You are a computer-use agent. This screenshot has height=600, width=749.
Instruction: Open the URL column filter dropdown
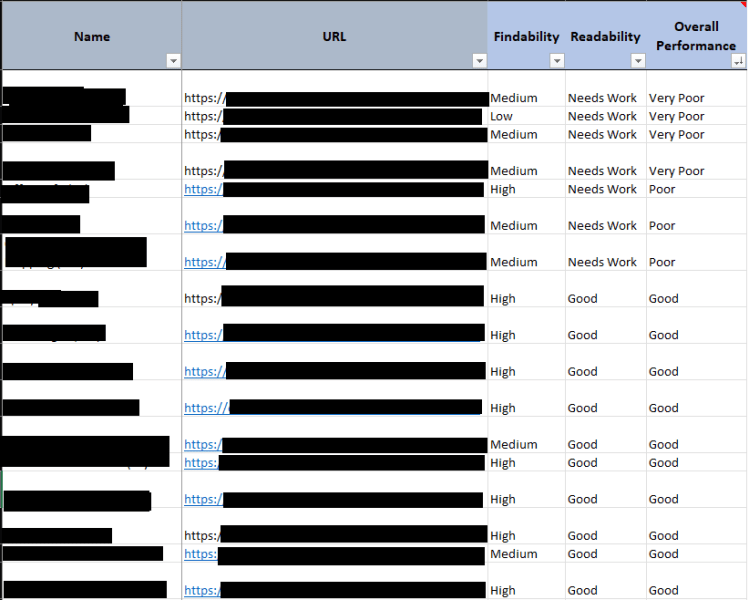coord(479,61)
